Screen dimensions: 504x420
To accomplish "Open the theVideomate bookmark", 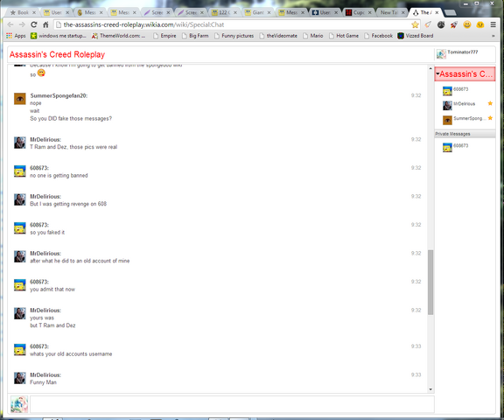I will (278, 36).
